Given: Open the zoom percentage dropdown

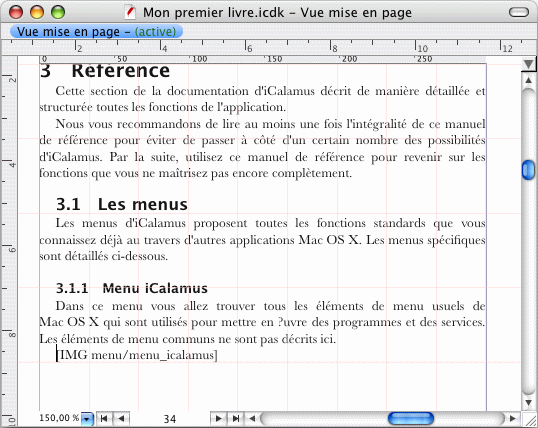Looking at the screenshot, I should click(87, 419).
